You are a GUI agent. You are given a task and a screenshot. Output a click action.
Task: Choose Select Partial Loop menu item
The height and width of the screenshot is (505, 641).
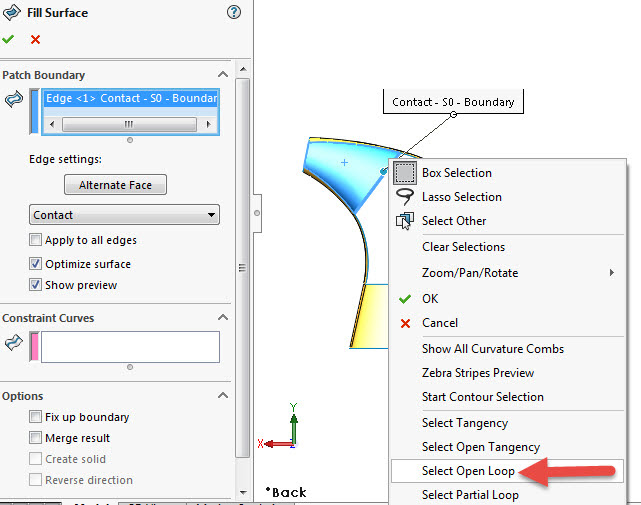470,495
